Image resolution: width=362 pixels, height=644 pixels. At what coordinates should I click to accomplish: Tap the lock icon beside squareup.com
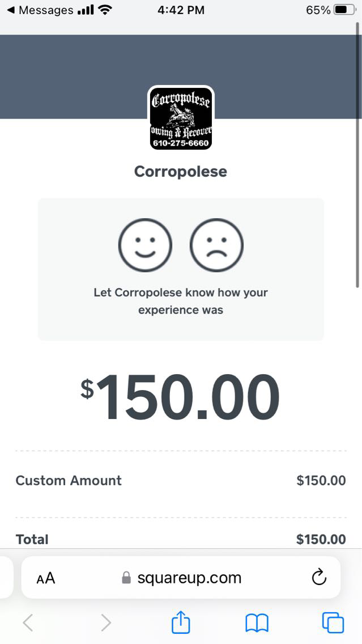(x=126, y=578)
